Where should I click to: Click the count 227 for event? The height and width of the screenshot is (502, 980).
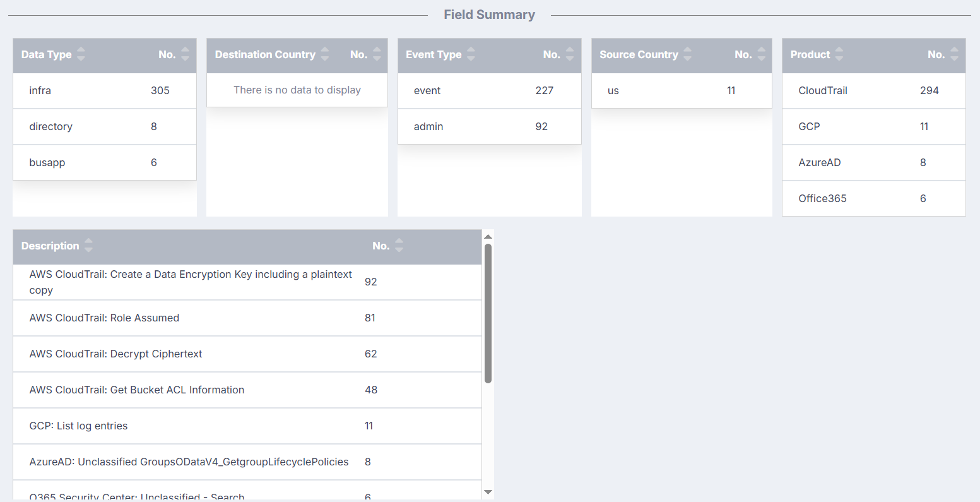(x=545, y=90)
